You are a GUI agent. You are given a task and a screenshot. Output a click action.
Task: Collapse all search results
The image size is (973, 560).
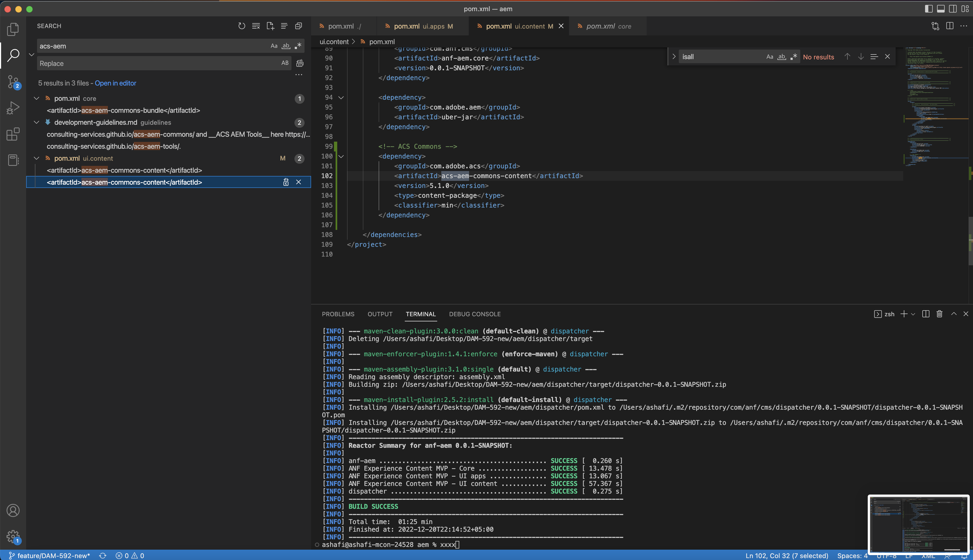pos(299,26)
